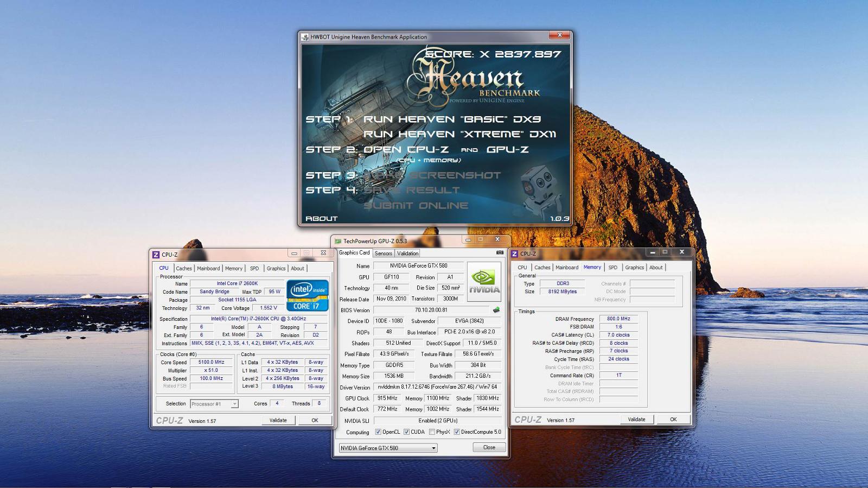Click the CAS# Latency 7.0 clocks field
868x488 pixels.
618,335
